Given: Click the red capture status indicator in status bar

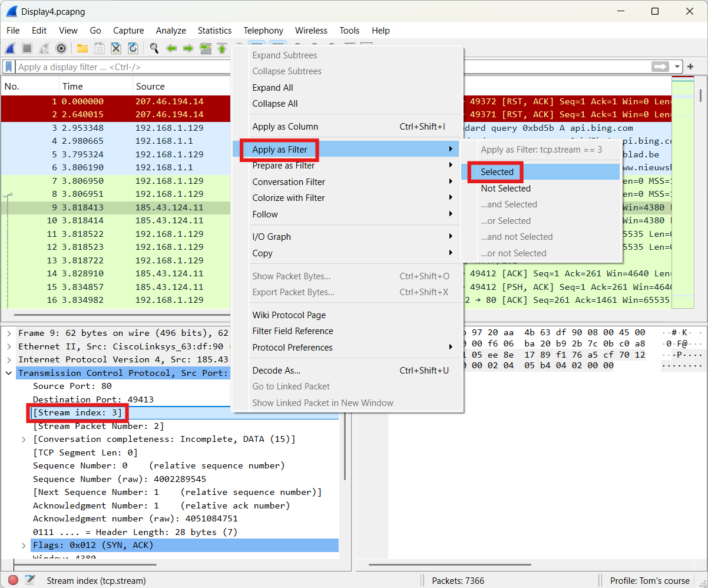Looking at the screenshot, I should coord(13,580).
